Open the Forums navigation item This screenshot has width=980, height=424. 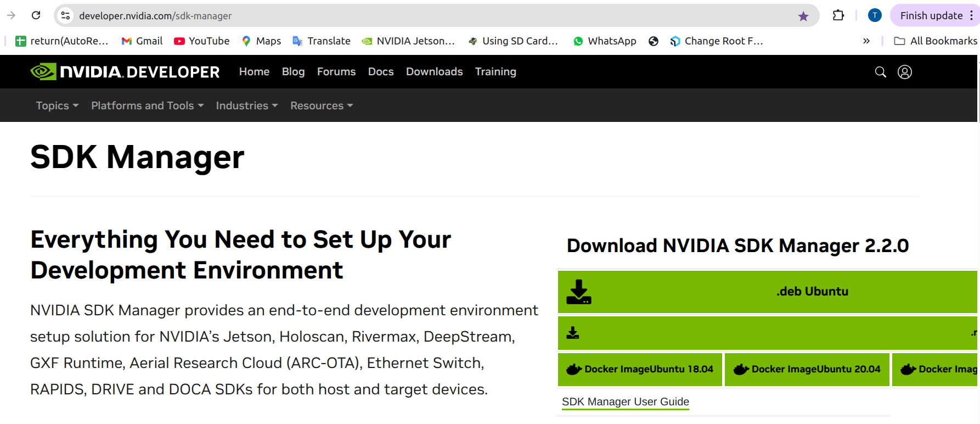(336, 72)
